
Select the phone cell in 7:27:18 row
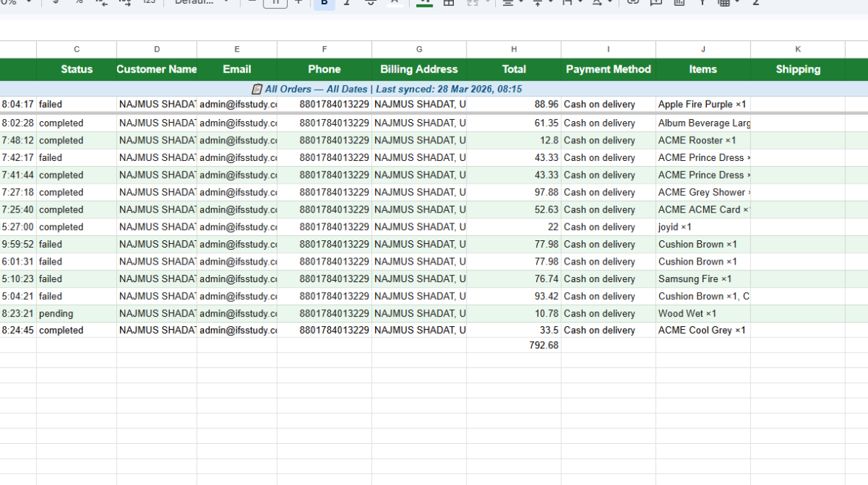click(x=324, y=193)
